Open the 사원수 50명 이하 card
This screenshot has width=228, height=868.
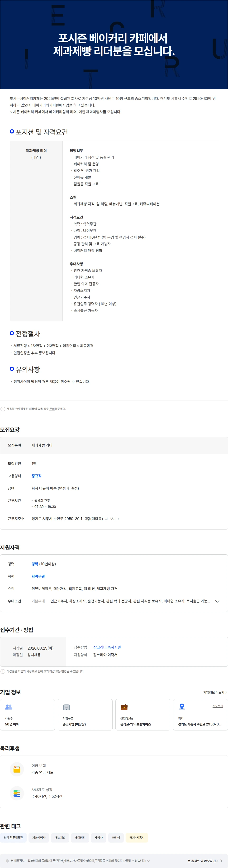(x=28, y=714)
